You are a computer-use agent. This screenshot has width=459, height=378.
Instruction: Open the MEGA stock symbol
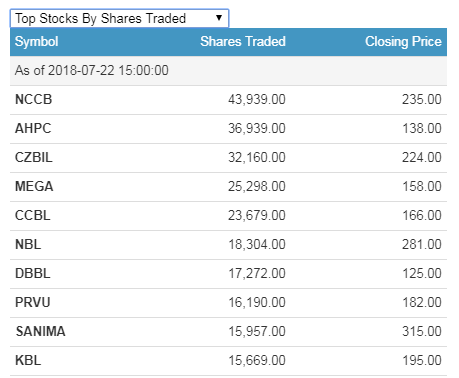(34, 187)
